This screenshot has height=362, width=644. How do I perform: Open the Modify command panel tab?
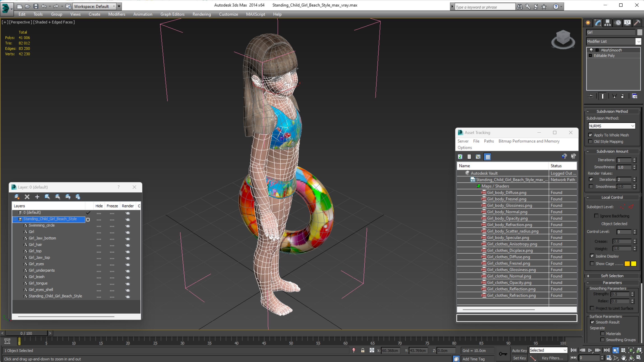pyautogui.click(x=598, y=23)
